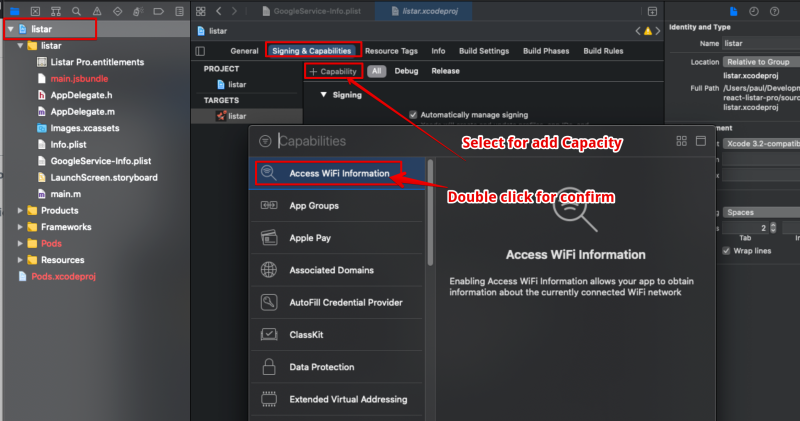Click the next issue chevron in jump bar

point(658,31)
